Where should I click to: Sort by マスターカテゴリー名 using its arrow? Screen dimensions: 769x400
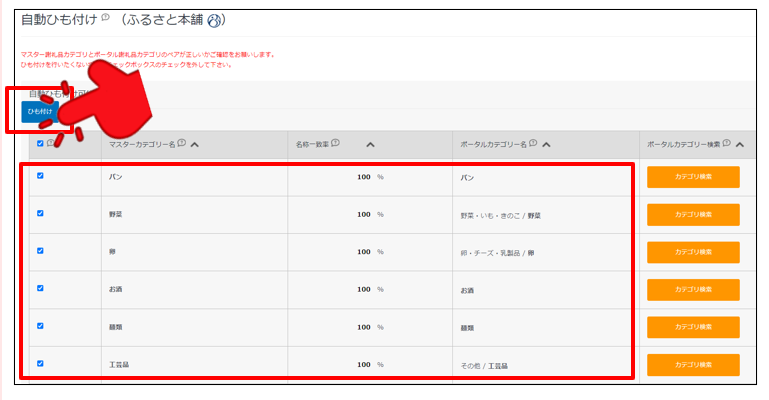pos(195,144)
